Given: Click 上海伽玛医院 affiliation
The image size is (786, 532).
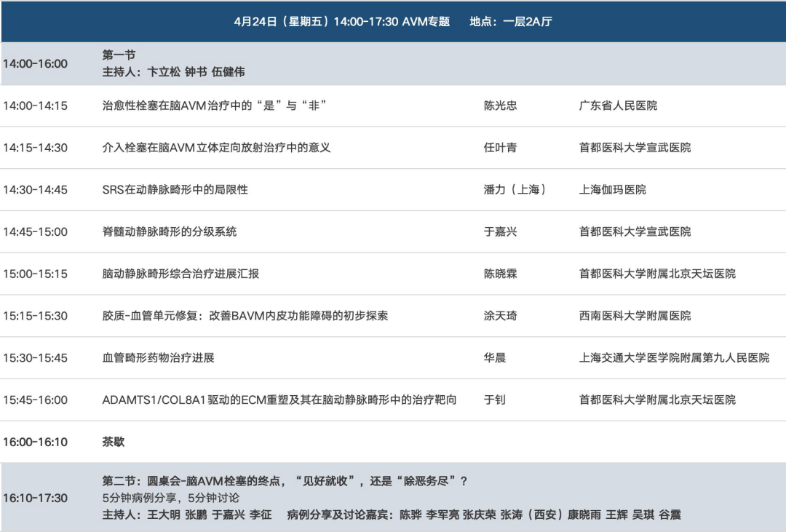Looking at the screenshot, I should (x=612, y=190).
